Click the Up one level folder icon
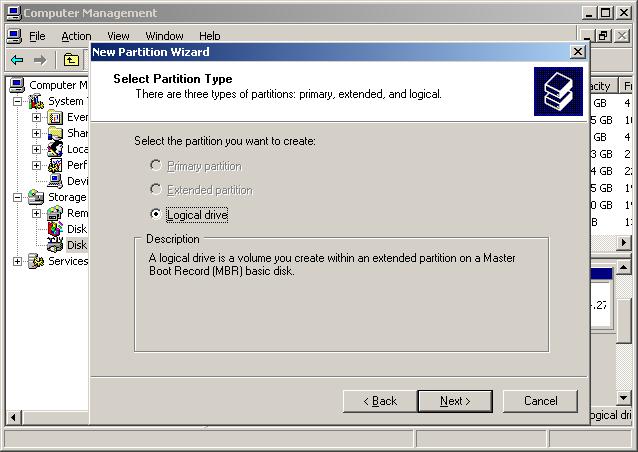The height and width of the screenshot is (452, 638). pyautogui.click(x=71, y=60)
